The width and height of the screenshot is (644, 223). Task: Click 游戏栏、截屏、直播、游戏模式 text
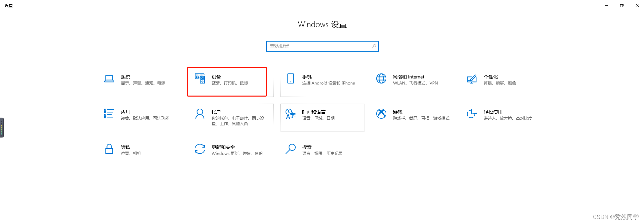pos(421,118)
